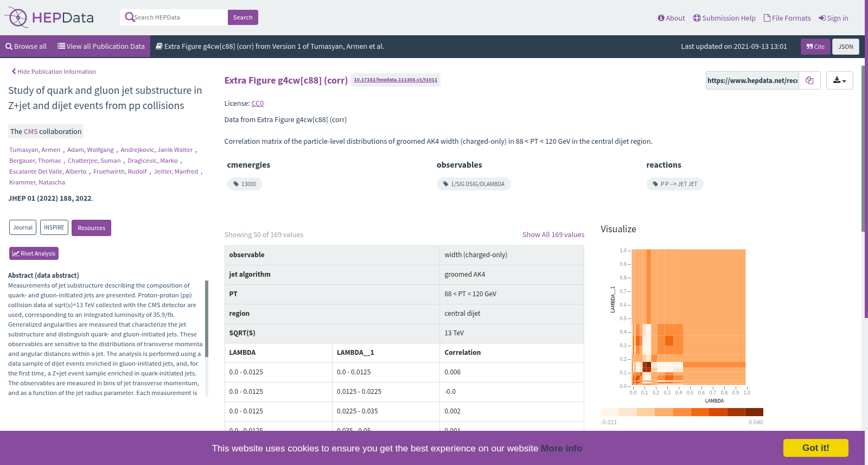Click the 13000 cmenergies tag
868x465 pixels.
pyautogui.click(x=245, y=184)
